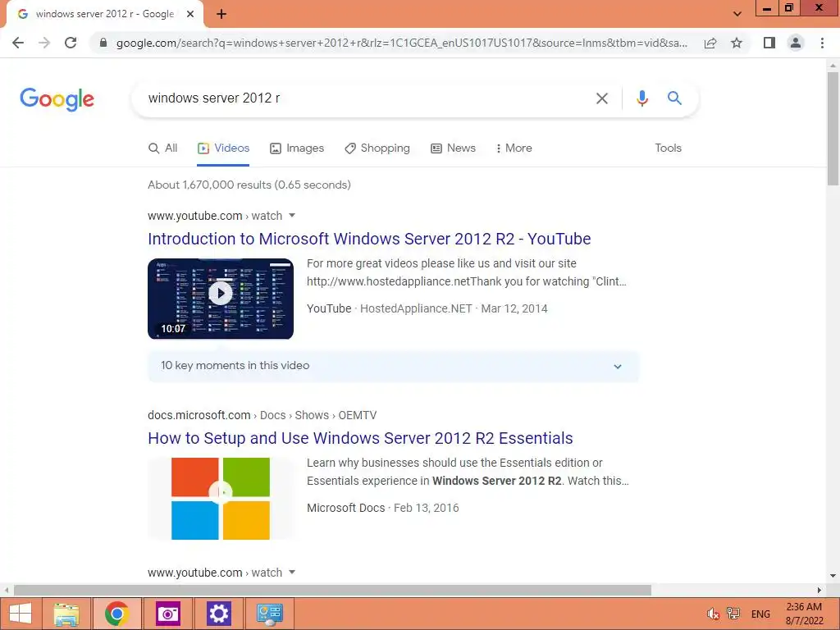Click scroll right arrow of horizontal scrollbar

(x=819, y=591)
